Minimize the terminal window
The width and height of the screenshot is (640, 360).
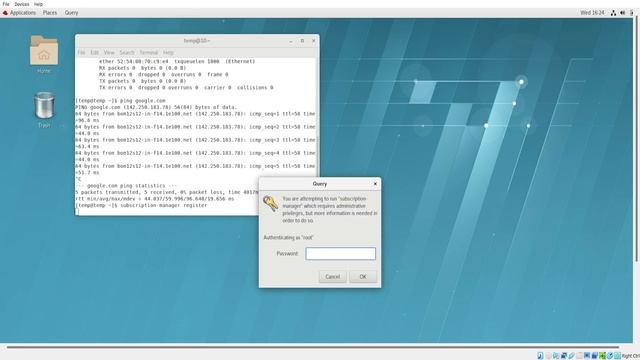coord(291,41)
